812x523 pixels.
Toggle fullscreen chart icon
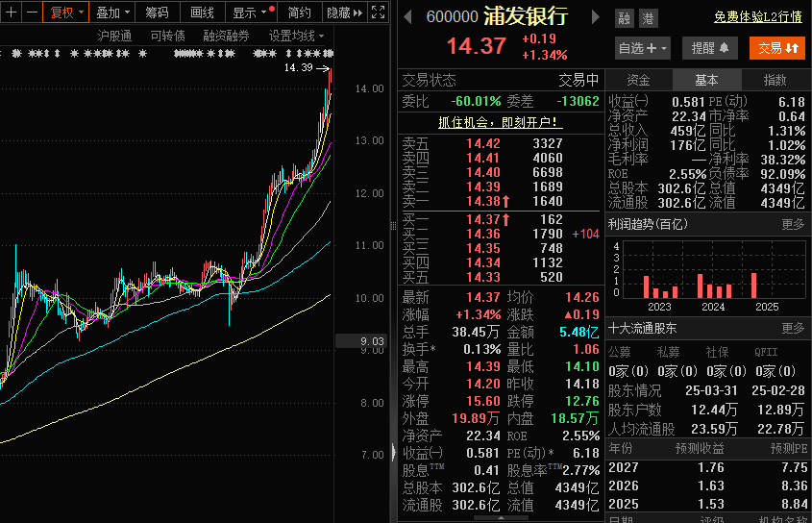coord(379,12)
